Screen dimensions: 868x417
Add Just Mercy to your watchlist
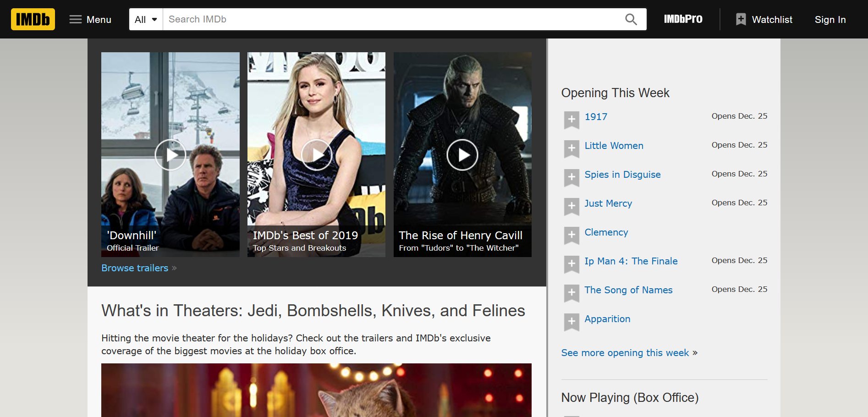pyautogui.click(x=571, y=207)
